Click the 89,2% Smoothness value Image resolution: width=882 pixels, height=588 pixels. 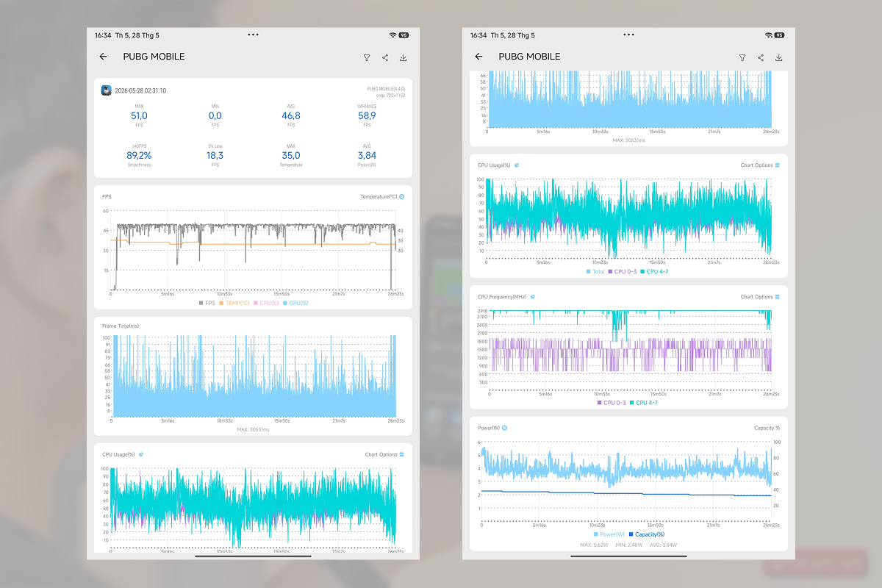coord(139,156)
